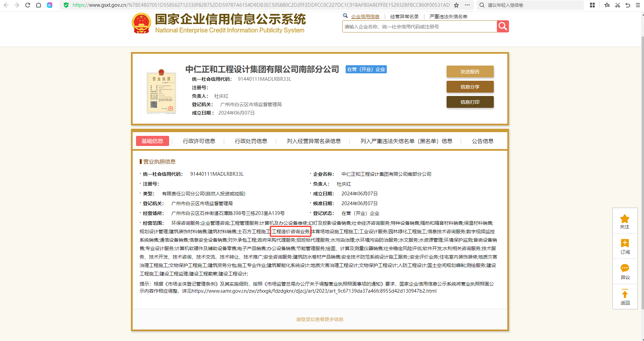The width and height of the screenshot is (644, 341).
Task: Open the tiles grid menu near top right
Action: [x=593, y=5]
